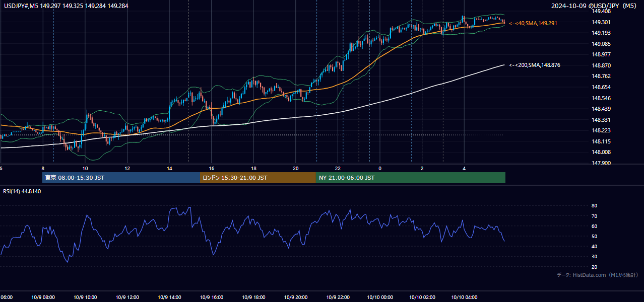Click price axis value 149.408
The width and height of the screenshot is (644, 302).
tap(601, 11)
